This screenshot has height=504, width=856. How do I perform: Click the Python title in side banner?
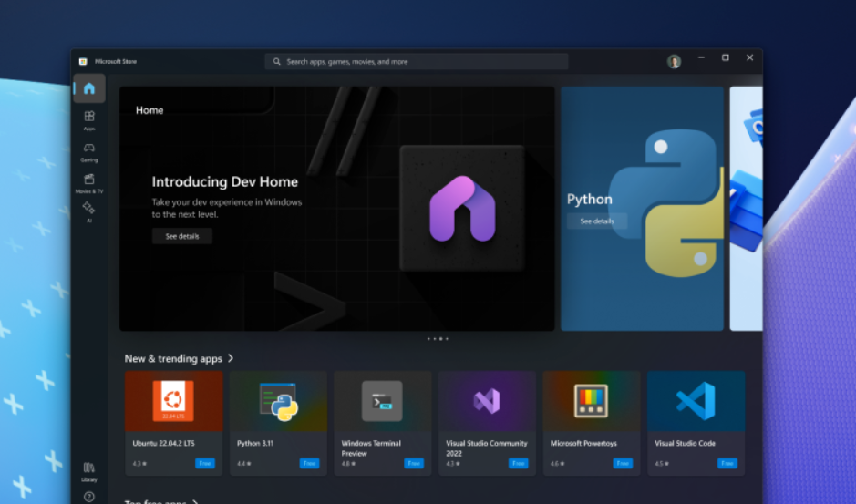pos(589,200)
